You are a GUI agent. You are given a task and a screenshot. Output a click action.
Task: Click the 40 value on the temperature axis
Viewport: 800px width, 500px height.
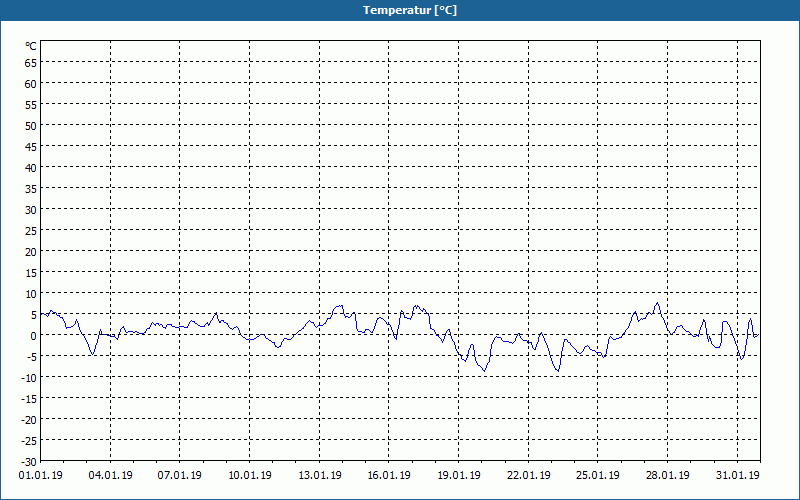click(x=31, y=168)
